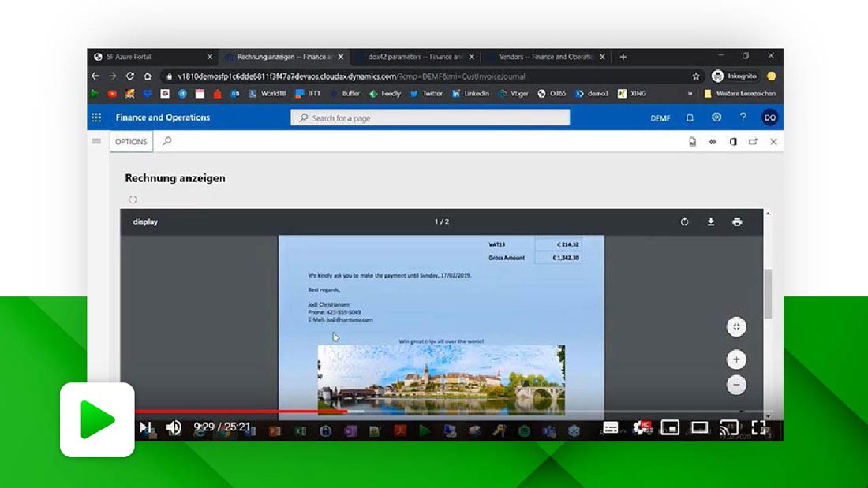Go back in browser history
868x488 pixels.
[95, 76]
